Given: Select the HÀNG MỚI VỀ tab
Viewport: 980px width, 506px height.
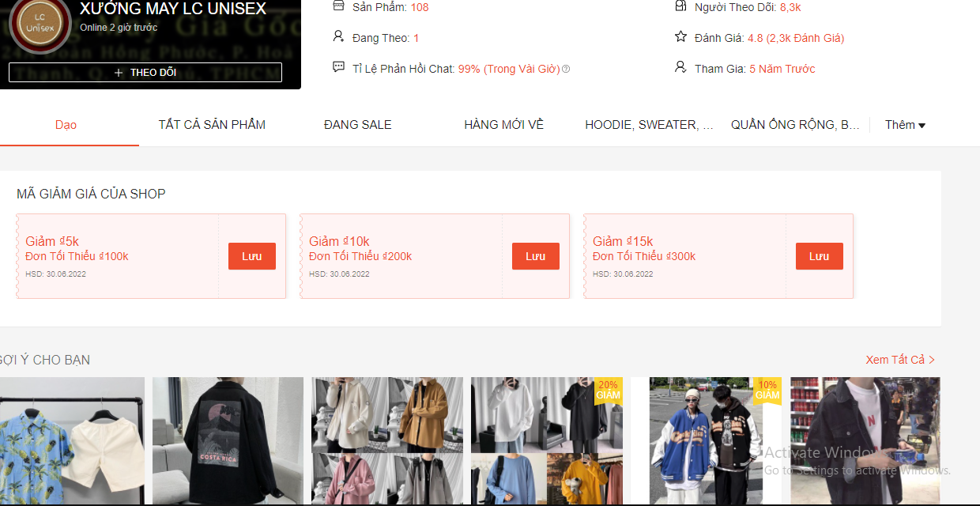Looking at the screenshot, I should click(x=503, y=124).
